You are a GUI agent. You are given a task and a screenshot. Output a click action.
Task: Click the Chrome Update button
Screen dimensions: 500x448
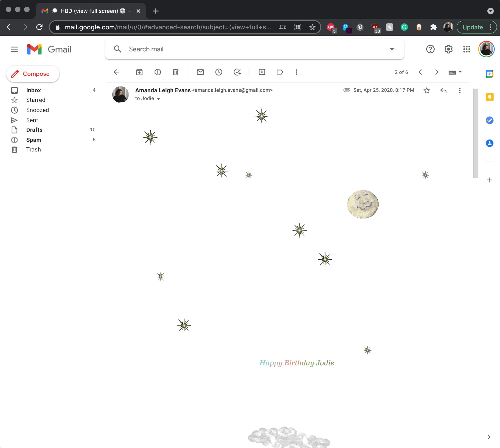coord(472,27)
